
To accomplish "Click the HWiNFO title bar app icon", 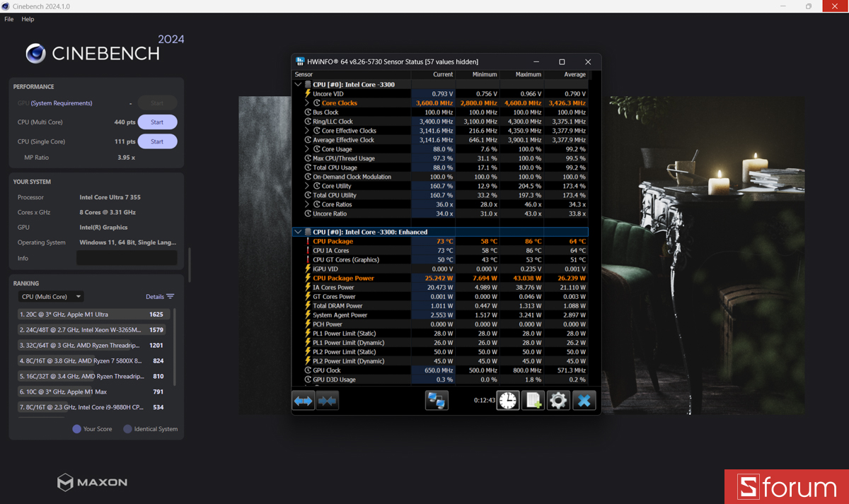I will [x=300, y=61].
